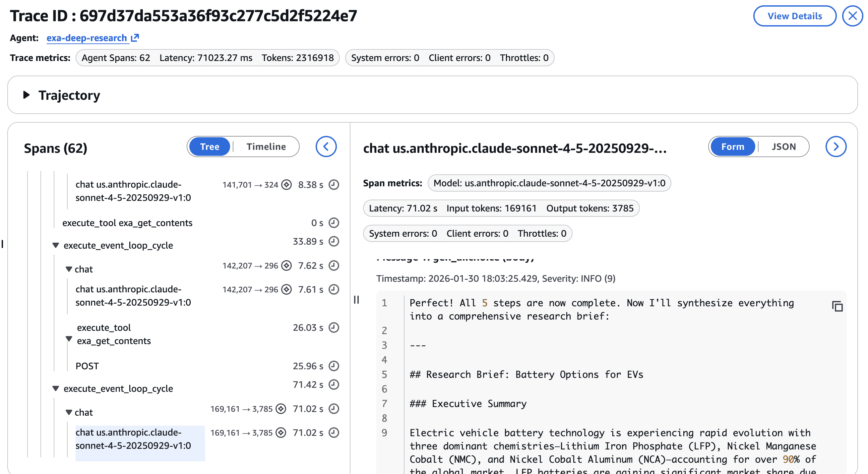This screenshot has height=474, width=868.
Task: Select the claude-sonnet chat span with 7.61 s
Action: coord(133,296)
